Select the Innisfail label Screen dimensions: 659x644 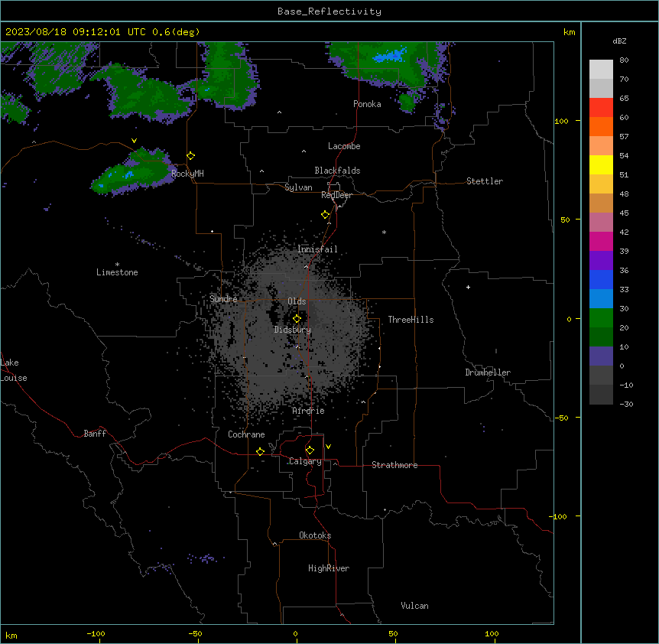tap(317, 249)
